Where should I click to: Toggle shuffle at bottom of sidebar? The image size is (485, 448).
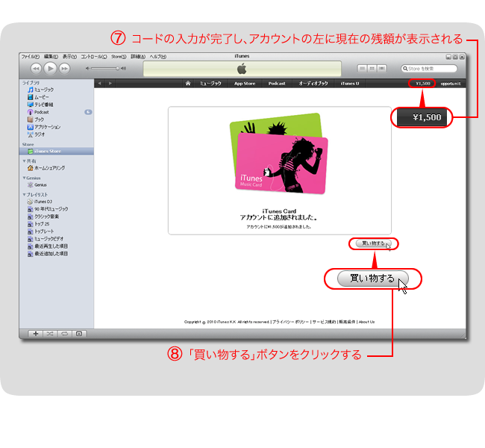coord(49,333)
